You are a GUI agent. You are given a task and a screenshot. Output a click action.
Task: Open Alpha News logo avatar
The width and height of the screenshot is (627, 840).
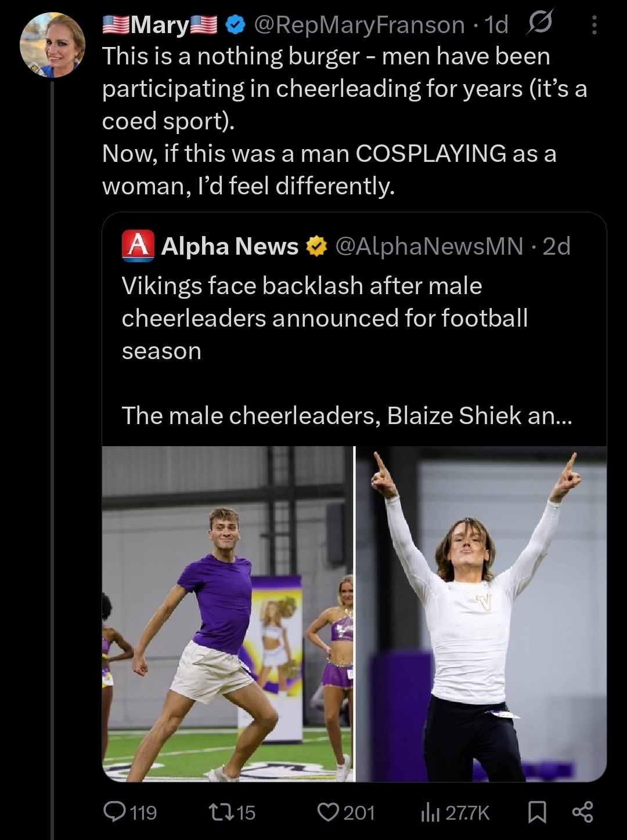[138, 246]
